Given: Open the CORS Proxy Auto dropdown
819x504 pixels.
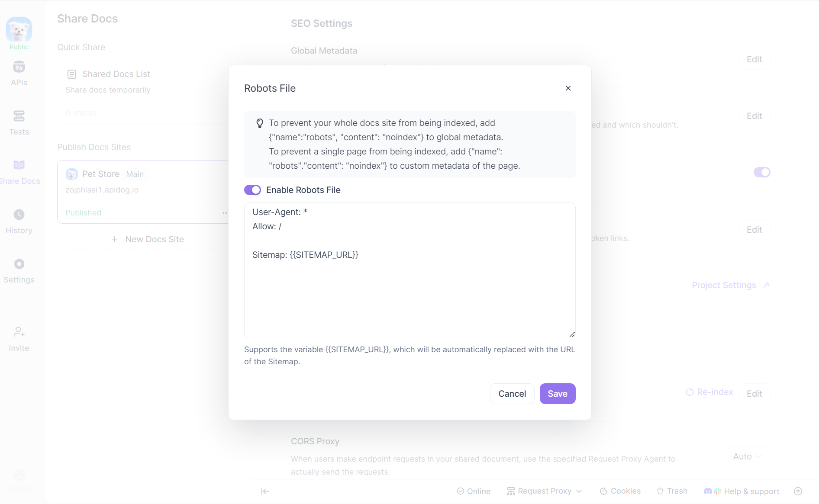Looking at the screenshot, I should (747, 456).
